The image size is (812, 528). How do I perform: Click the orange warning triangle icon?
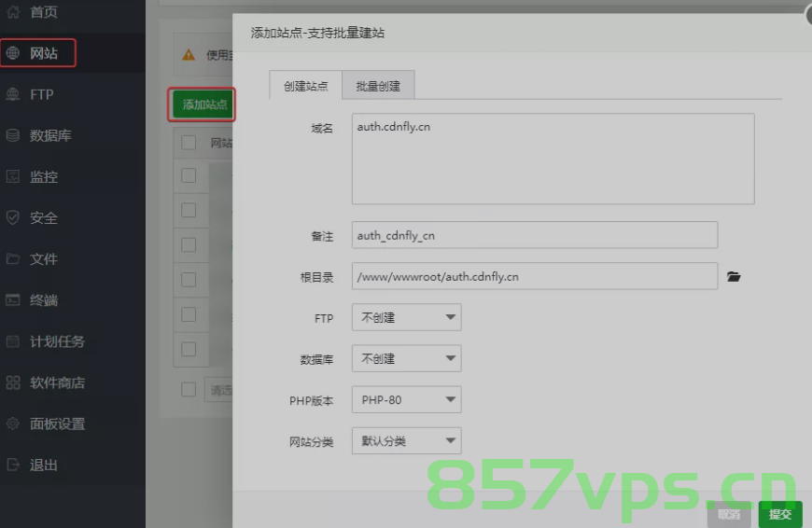click(x=189, y=54)
